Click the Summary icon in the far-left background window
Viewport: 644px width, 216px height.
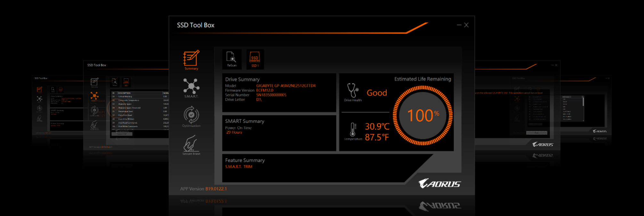(39, 90)
